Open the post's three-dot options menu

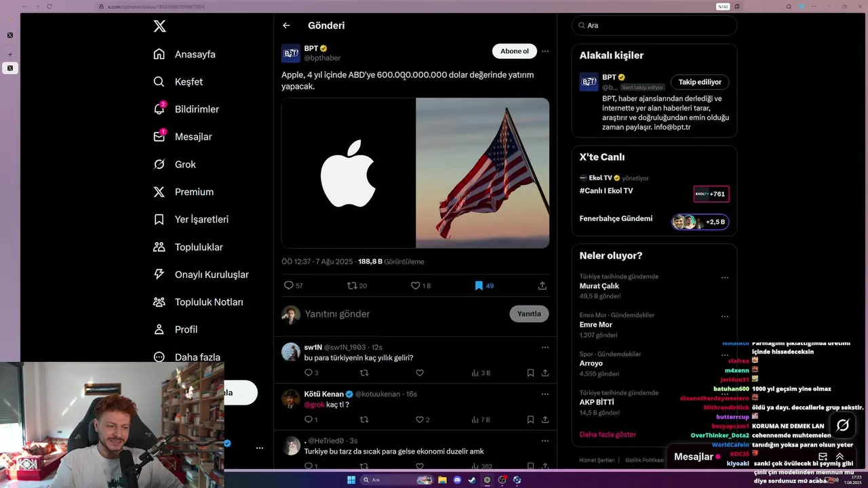(x=545, y=52)
